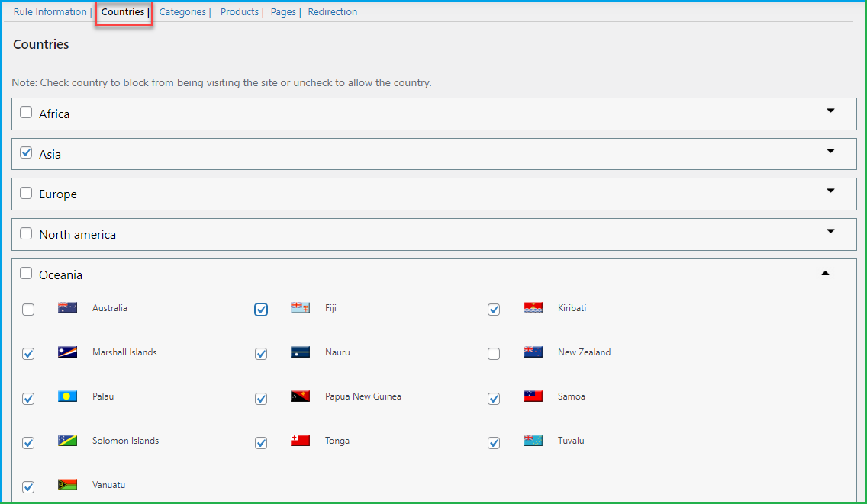Click the Papua New Guinea flag icon
The width and height of the screenshot is (867, 504).
coord(300,396)
